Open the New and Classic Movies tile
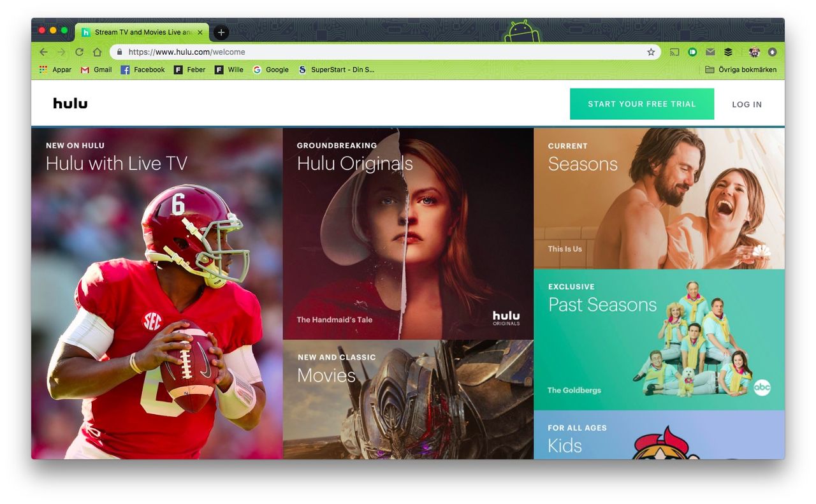Image resolution: width=816 pixels, height=504 pixels. pyautogui.click(x=408, y=400)
